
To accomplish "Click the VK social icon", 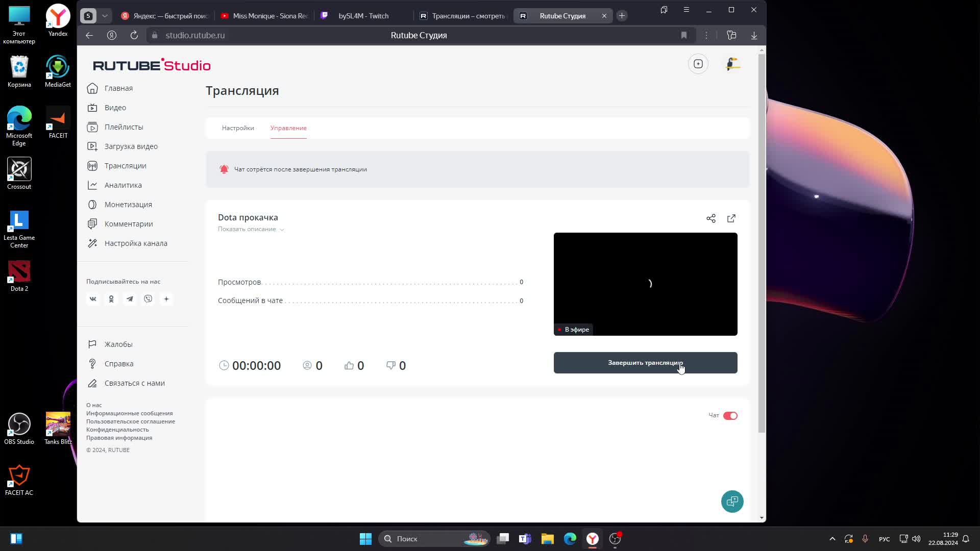I will click(x=93, y=299).
